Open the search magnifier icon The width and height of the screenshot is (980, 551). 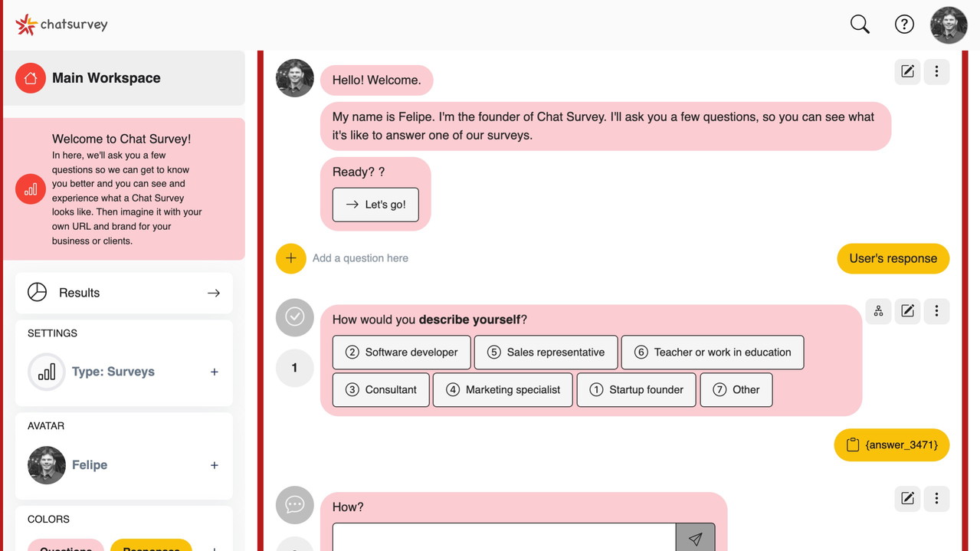860,25
